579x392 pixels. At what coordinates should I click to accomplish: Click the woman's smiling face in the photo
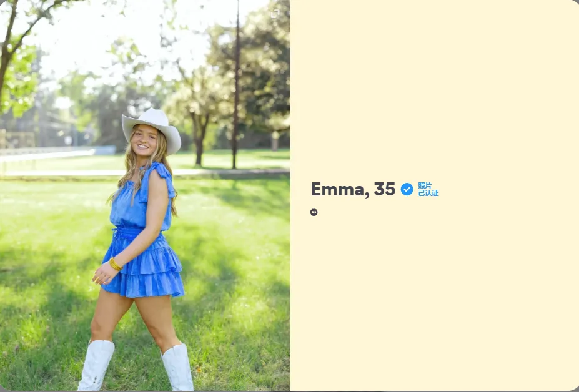tap(145, 141)
